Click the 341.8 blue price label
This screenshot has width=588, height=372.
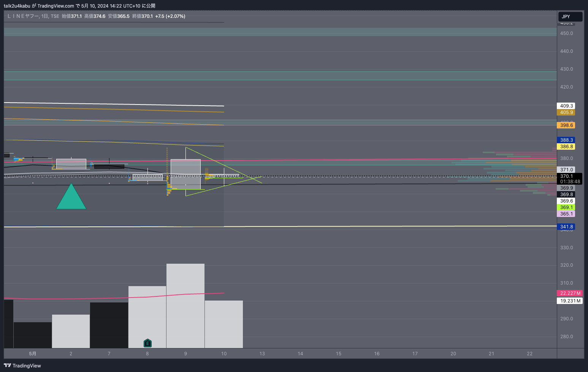tap(566, 227)
